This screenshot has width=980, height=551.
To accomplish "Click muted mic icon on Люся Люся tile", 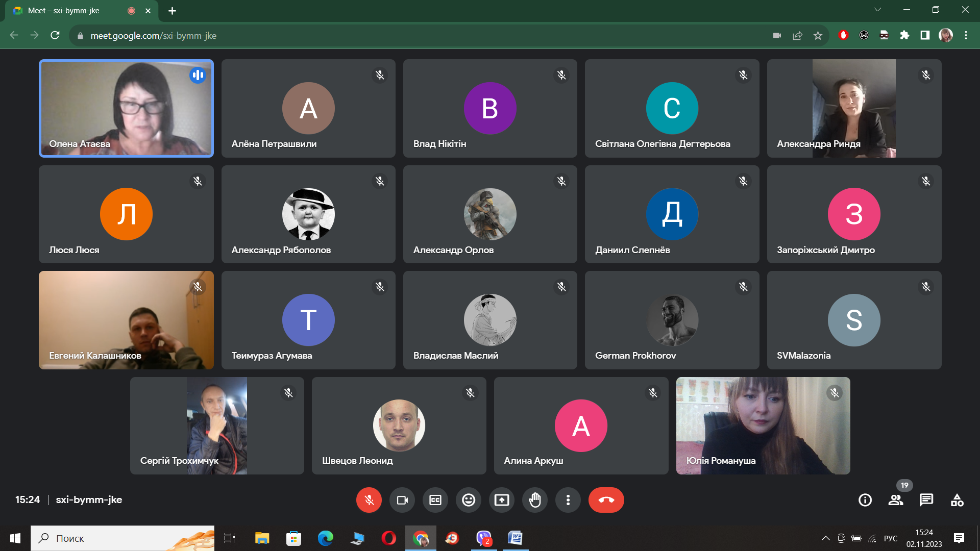I will [x=198, y=181].
